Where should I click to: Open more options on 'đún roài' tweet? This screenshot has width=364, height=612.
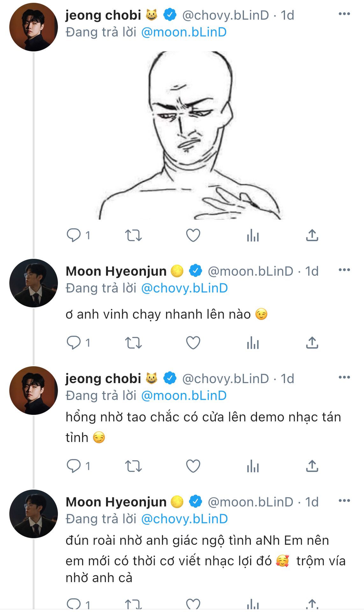344,501
